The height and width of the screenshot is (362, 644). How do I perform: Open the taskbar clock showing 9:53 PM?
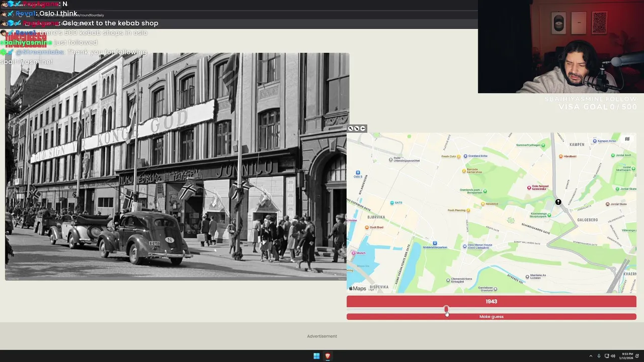point(627,356)
